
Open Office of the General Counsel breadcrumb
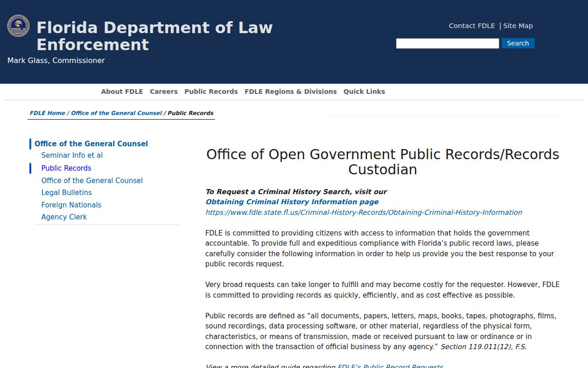(x=116, y=113)
